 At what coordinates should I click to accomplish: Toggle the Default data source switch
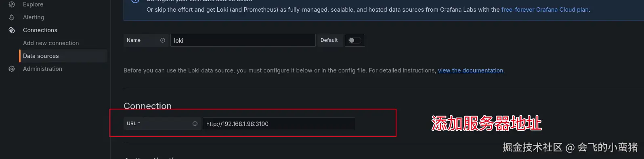pos(355,40)
